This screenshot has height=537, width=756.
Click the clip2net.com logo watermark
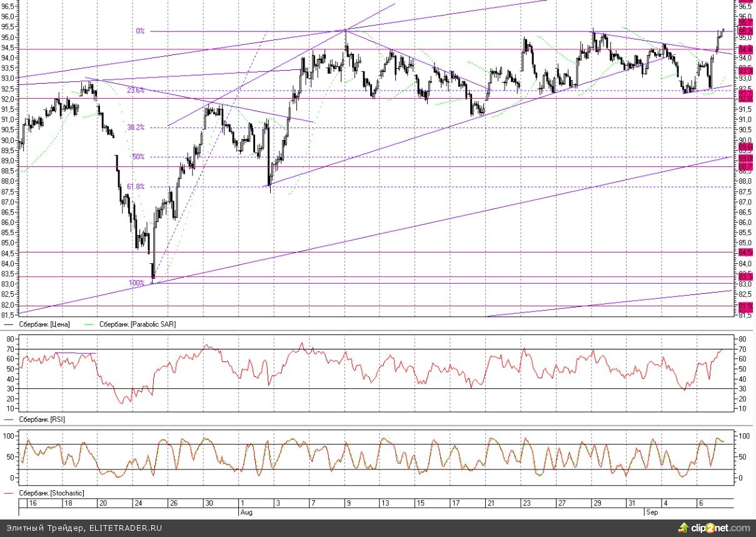click(x=715, y=529)
